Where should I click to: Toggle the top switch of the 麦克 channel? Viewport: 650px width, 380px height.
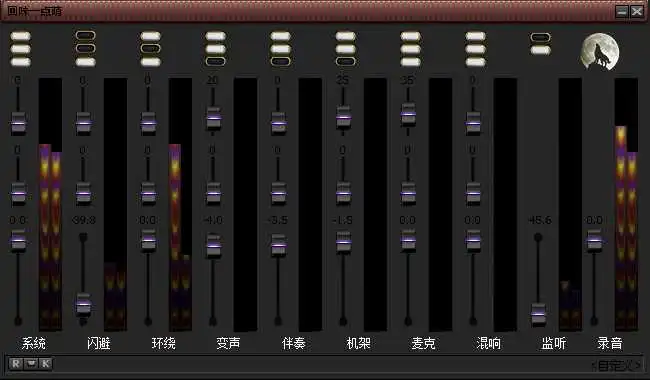point(410,36)
